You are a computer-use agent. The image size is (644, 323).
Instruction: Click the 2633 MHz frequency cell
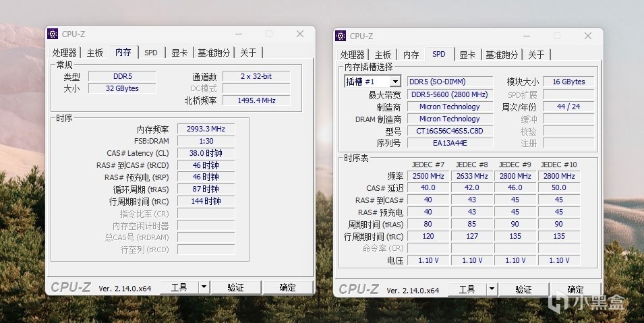click(472, 176)
